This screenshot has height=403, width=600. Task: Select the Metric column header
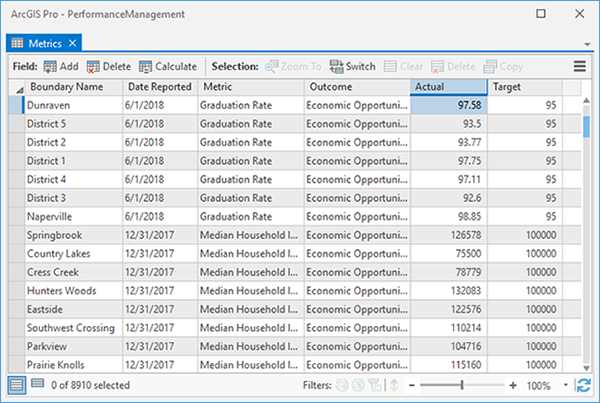click(251, 87)
